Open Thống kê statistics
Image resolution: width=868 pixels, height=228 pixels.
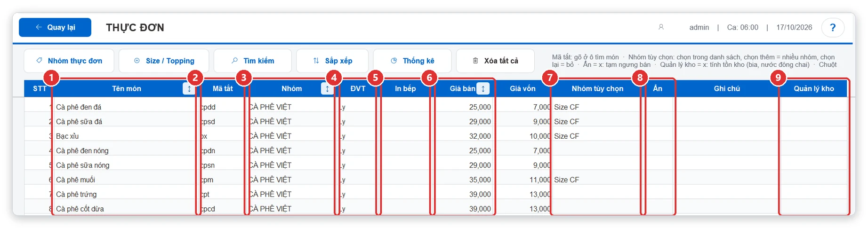(x=412, y=61)
